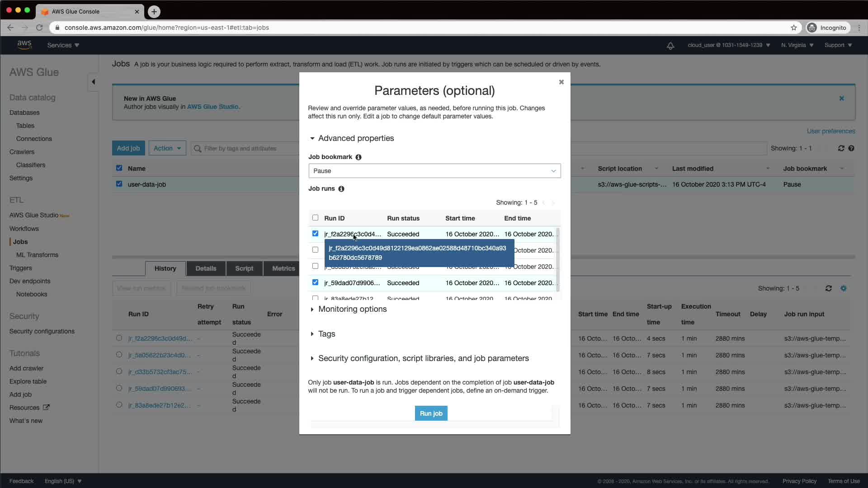This screenshot has width=868, height=488.
Task: Click the AWS logo home icon
Action: [x=24, y=45]
